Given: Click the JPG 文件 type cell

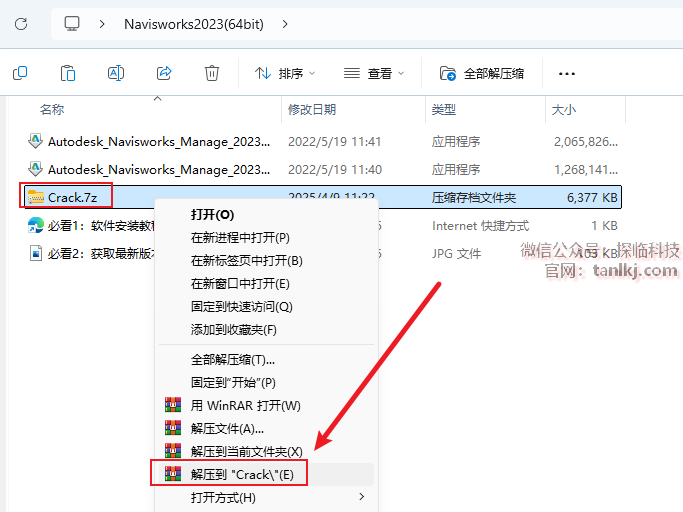Looking at the screenshot, I should tap(456, 254).
